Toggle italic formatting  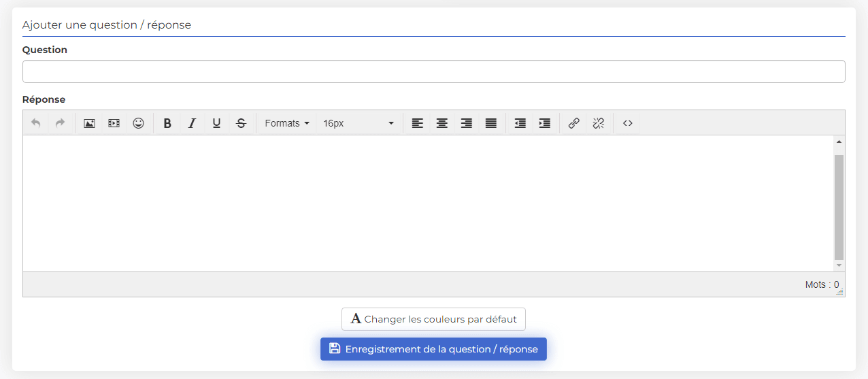192,123
